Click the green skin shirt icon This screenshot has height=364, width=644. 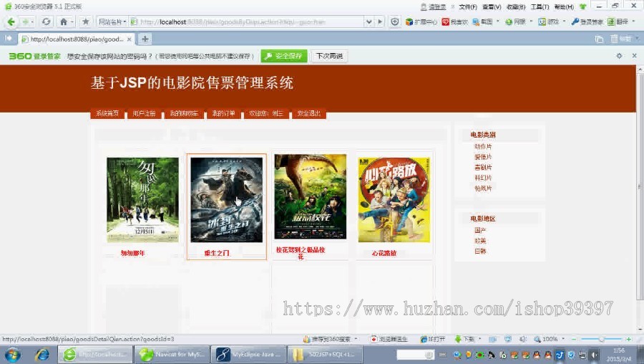click(x=582, y=6)
